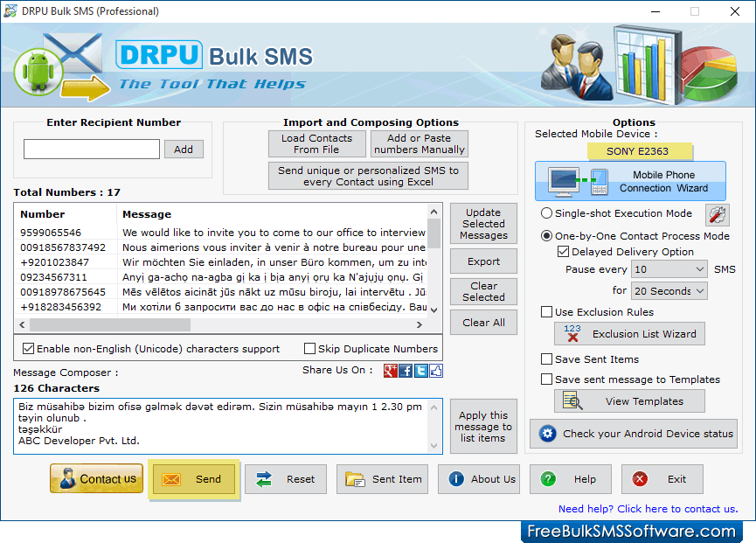Click the contact list vertical scrollbar thumb

click(x=433, y=233)
